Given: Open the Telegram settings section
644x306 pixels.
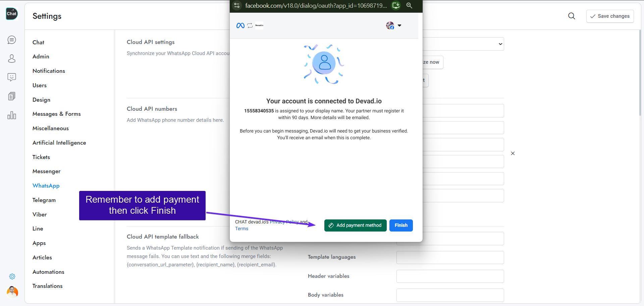Looking at the screenshot, I should 44,200.
